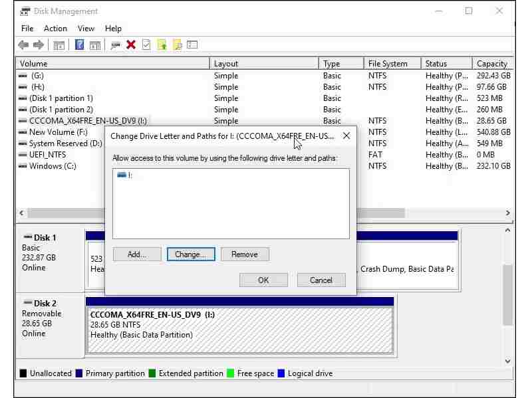Click the red X Delete toolbar icon
This screenshot has height=398, width=532.
[131, 45]
